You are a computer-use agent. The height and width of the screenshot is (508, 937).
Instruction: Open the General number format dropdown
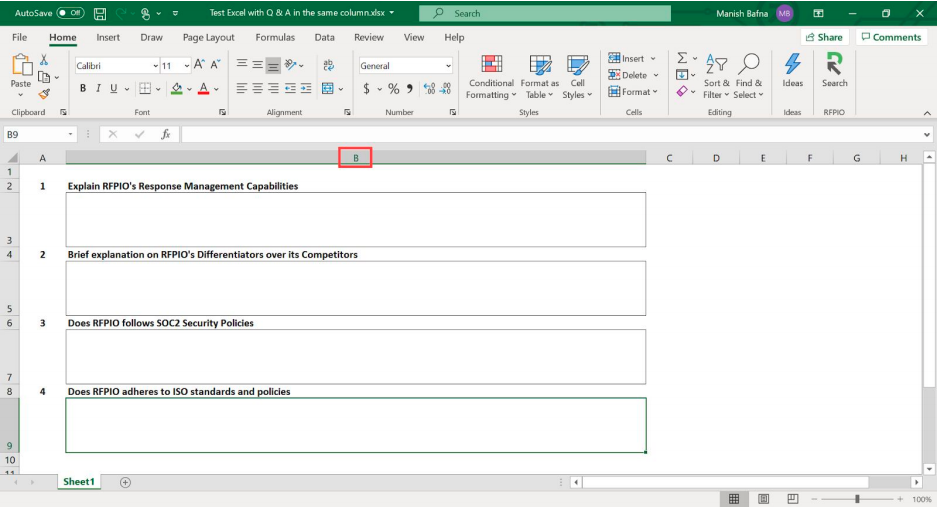[x=448, y=66]
